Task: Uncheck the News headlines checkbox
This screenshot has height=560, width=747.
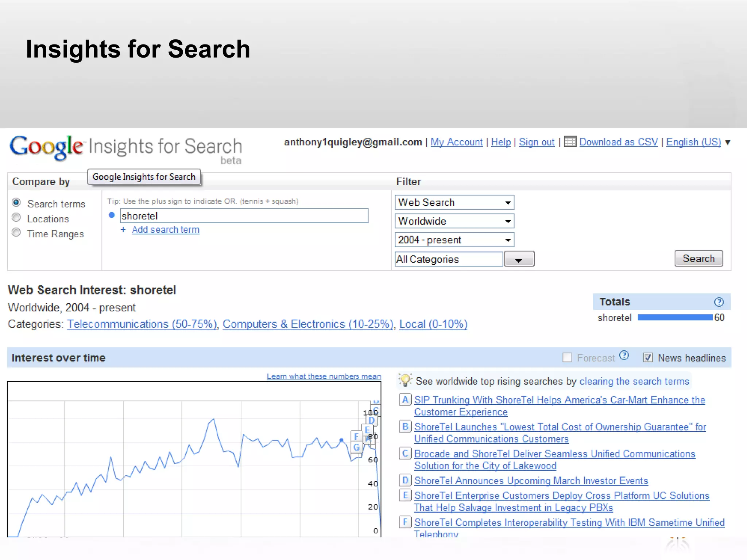Action: coord(648,358)
